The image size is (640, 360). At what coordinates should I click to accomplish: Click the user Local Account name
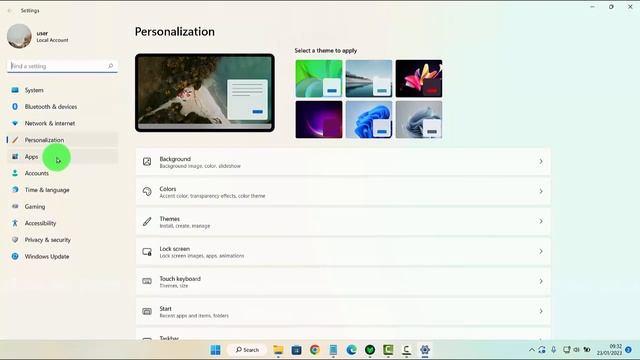click(52, 37)
